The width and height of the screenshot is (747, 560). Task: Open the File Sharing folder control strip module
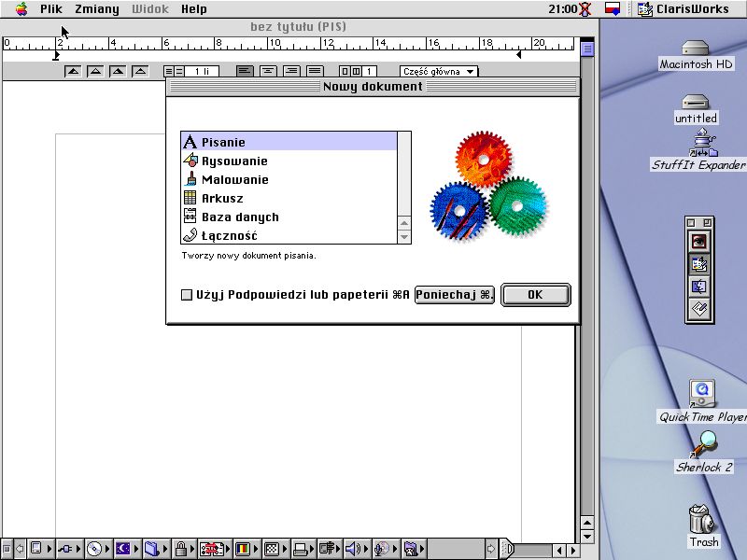pos(155,549)
